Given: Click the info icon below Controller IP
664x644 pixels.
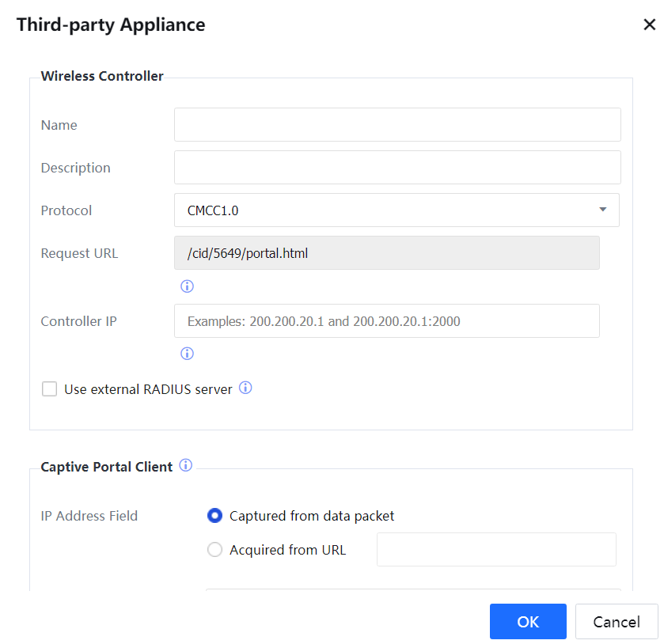Looking at the screenshot, I should 187,354.
